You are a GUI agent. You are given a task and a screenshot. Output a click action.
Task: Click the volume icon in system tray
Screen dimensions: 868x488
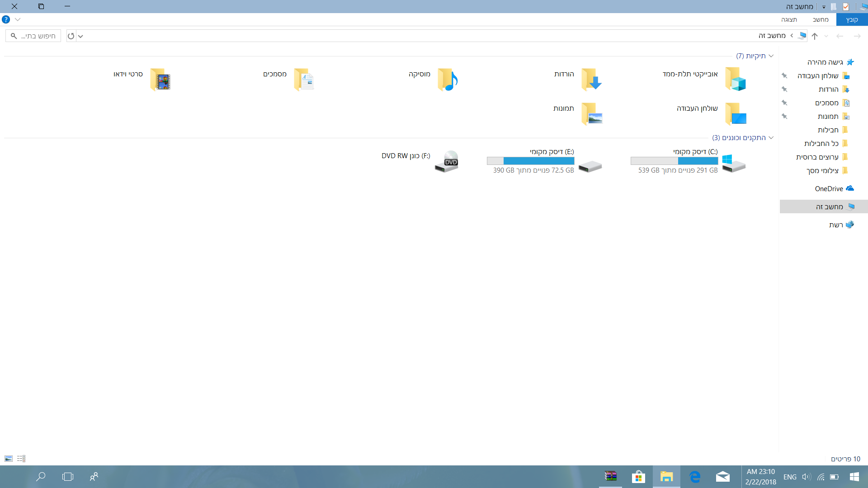[x=807, y=477]
